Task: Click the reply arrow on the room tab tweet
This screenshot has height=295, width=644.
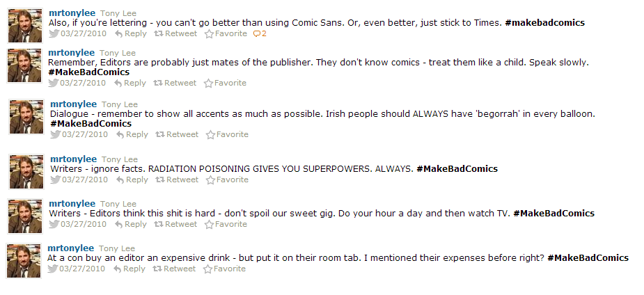Action: [x=118, y=269]
